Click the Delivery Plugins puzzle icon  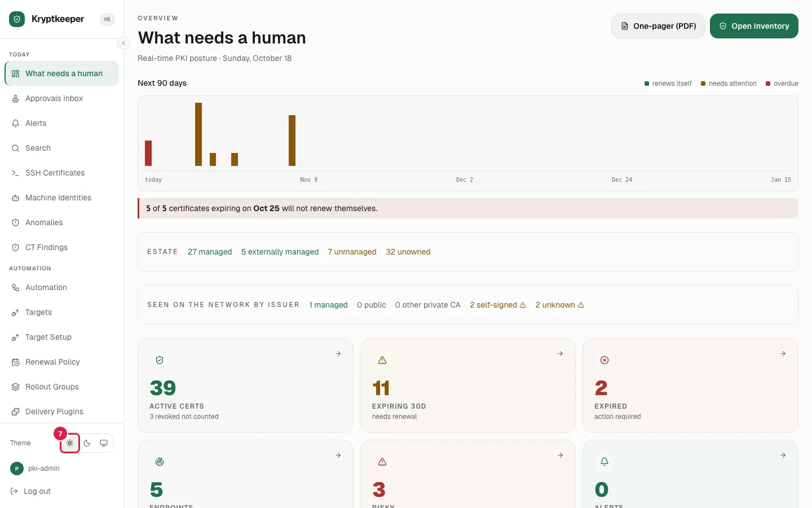click(16, 411)
